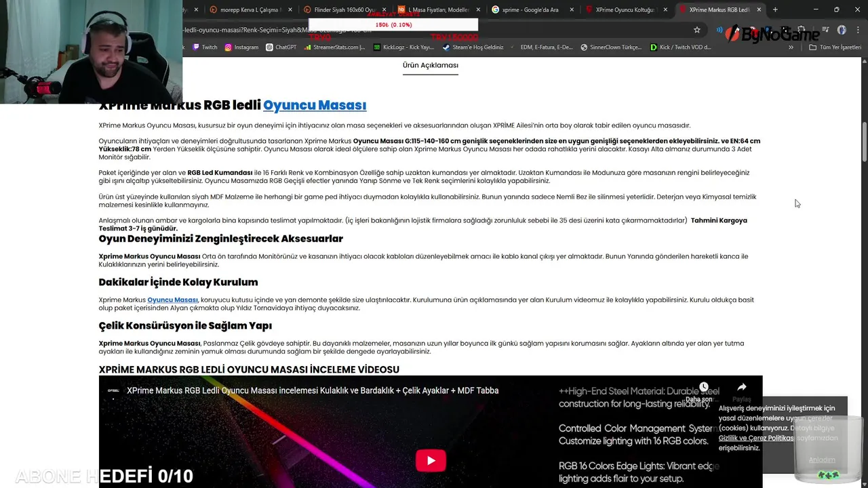Open the Instagram bookmark
Screen dimensions: 868x488
click(x=241, y=47)
